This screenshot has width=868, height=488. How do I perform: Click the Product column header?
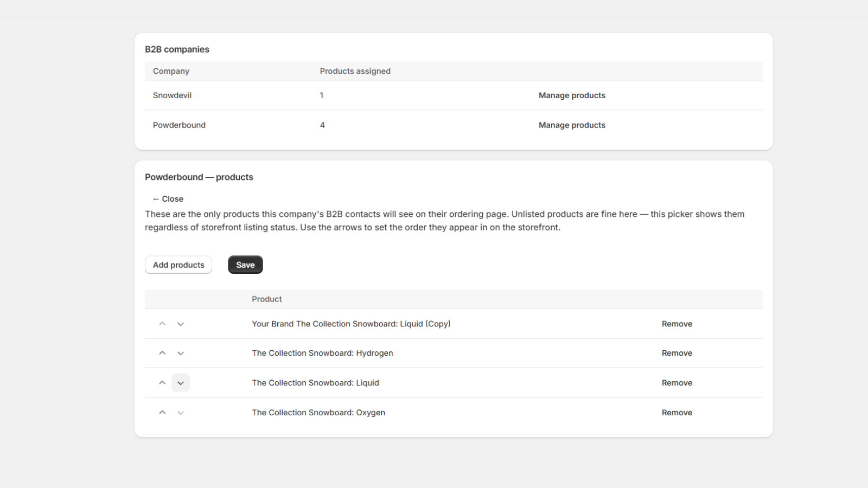266,299
